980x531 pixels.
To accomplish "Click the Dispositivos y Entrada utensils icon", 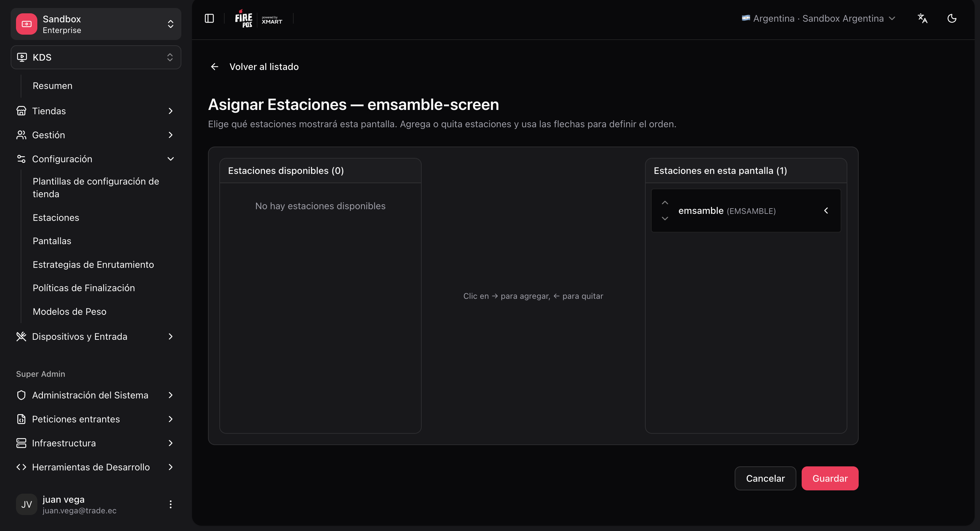I will pyautogui.click(x=21, y=337).
